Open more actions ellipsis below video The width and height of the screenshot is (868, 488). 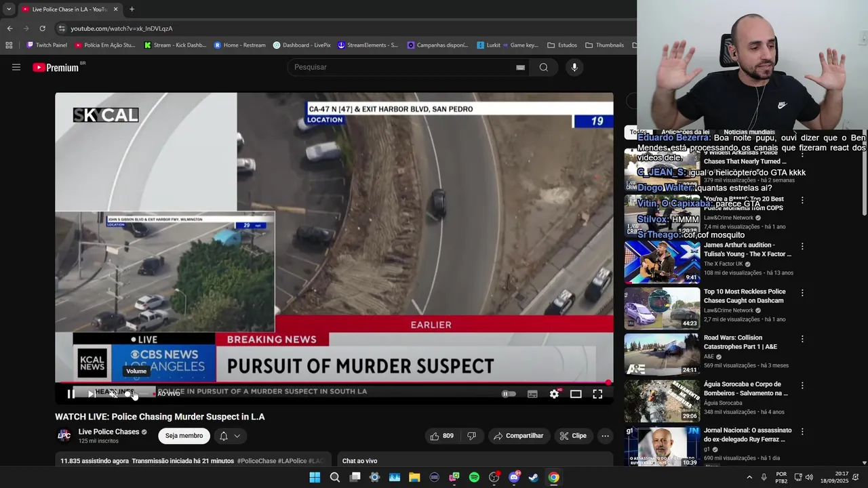pos(606,436)
